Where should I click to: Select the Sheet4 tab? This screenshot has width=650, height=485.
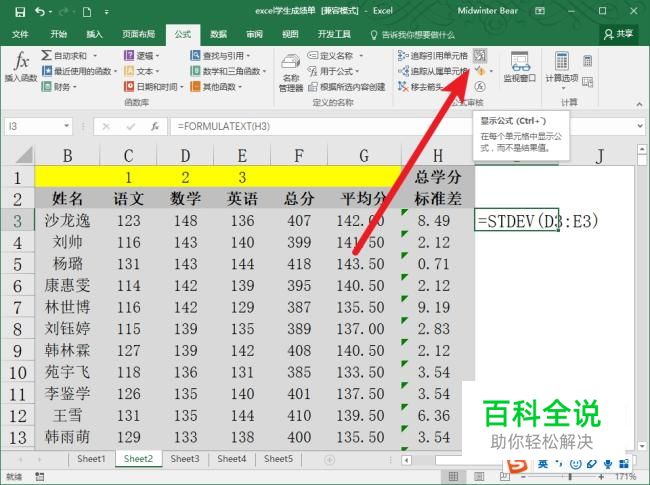pyautogui.click(x=232, y=458)
